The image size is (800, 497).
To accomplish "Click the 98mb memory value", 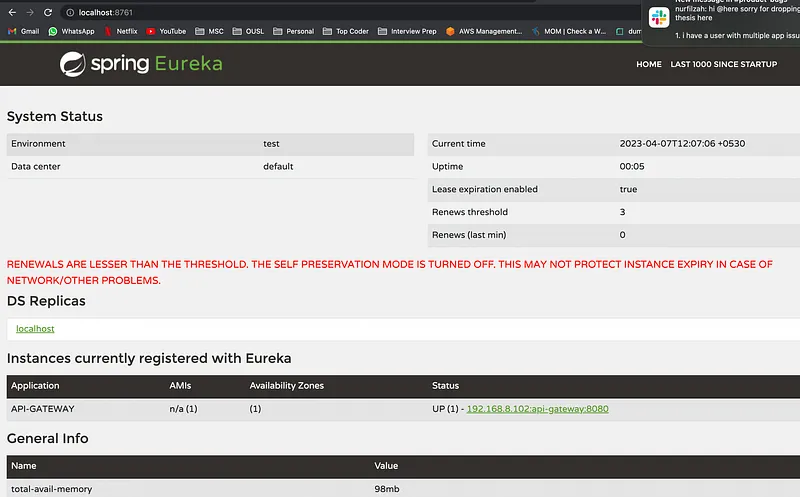I will point(387,489).
